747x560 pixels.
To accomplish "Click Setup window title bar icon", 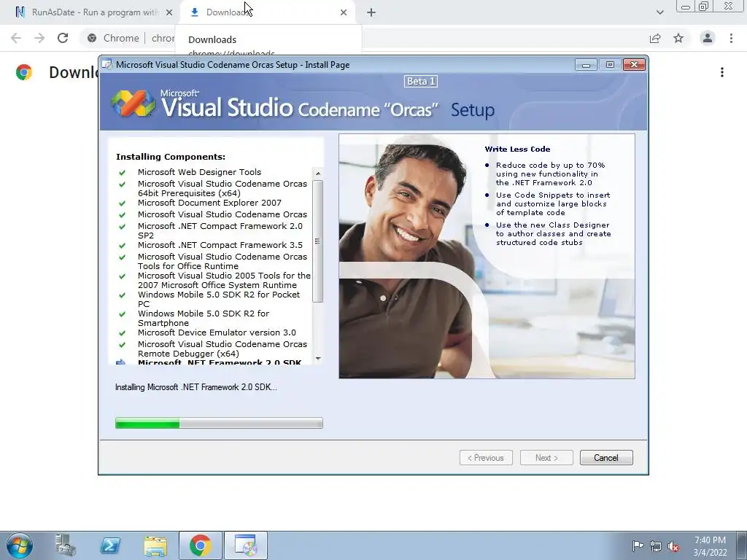I will 108,64.
